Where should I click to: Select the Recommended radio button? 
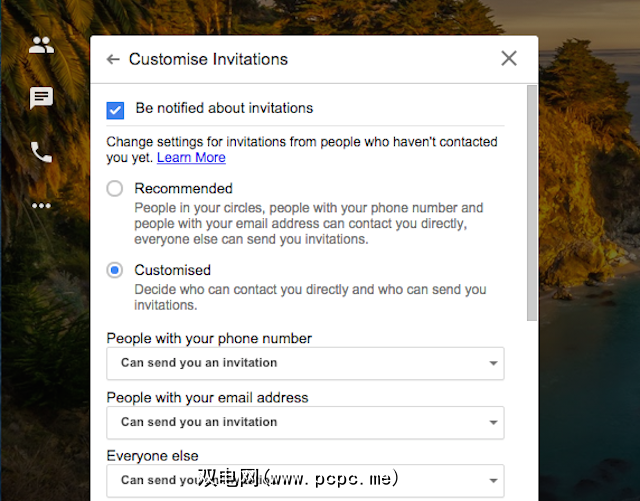[116, 188]
